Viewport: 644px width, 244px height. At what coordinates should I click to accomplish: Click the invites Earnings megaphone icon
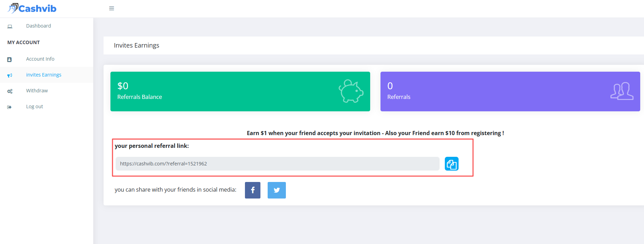point(10,75)
